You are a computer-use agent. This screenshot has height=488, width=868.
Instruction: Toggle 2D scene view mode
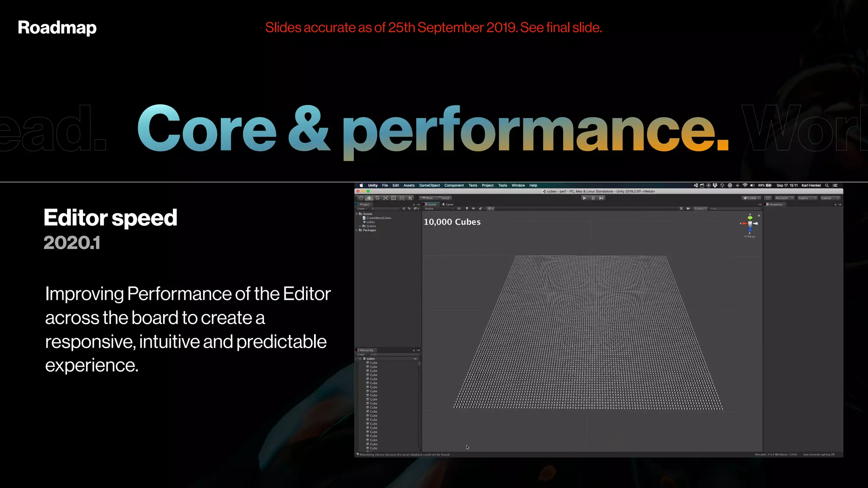pos(459,208)
